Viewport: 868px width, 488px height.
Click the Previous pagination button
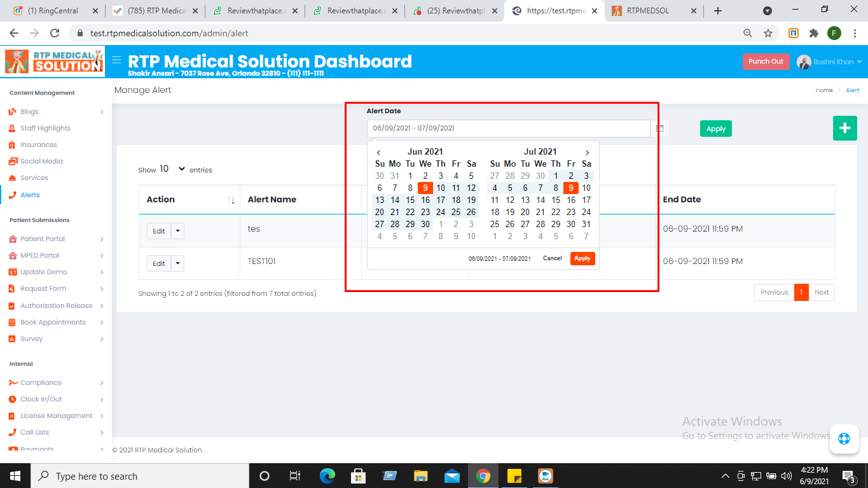point(774,293)
